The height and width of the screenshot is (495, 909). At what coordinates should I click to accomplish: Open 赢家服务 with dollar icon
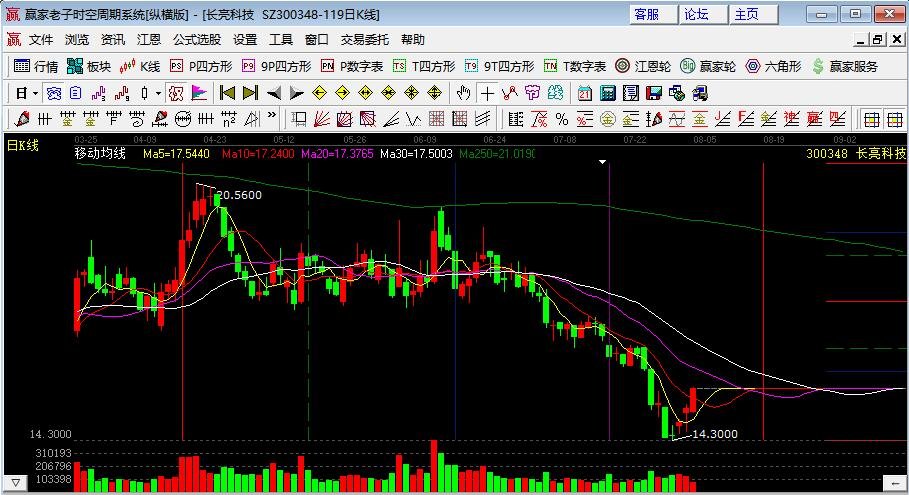point(845,67)
